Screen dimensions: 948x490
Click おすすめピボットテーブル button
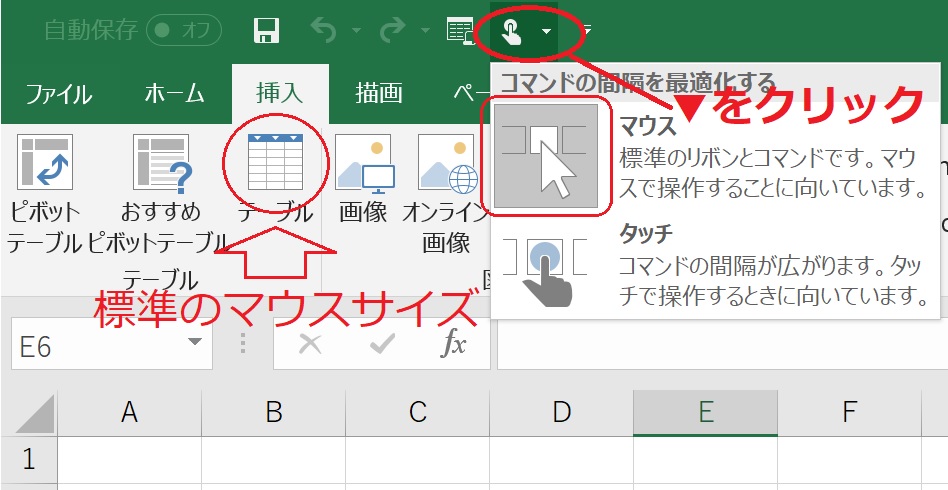(160, 194)
